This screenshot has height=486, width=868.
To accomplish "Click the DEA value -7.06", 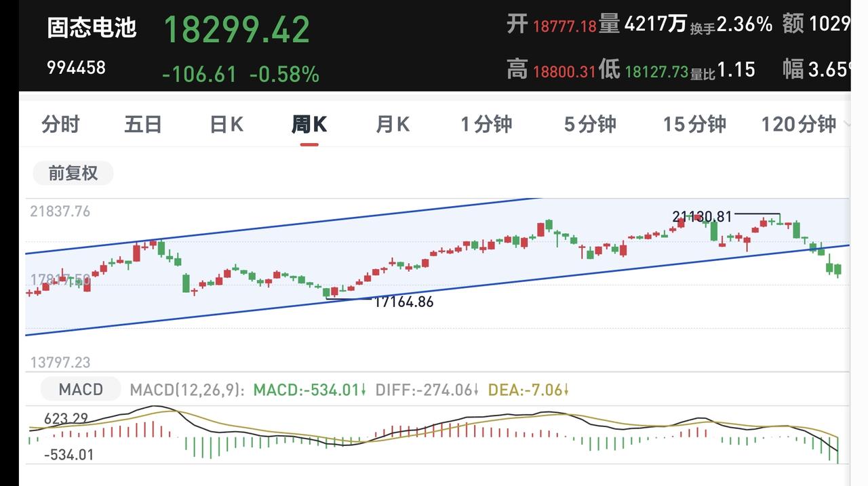I will click(x=528, y=390).
